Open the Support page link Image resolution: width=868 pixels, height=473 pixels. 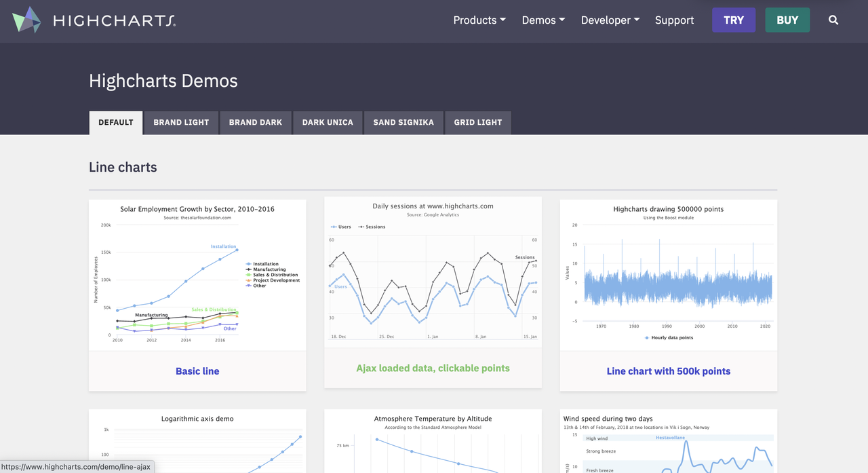click(674, 20)
